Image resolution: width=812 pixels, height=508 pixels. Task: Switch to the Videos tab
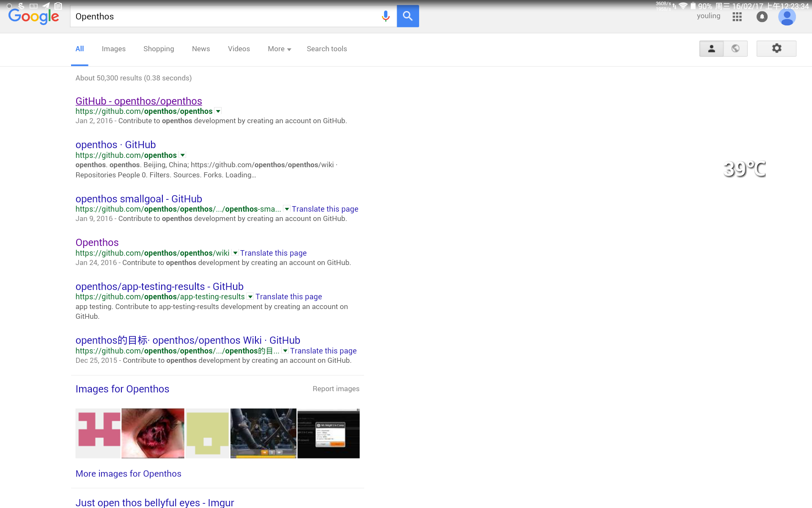pos(239,49)
